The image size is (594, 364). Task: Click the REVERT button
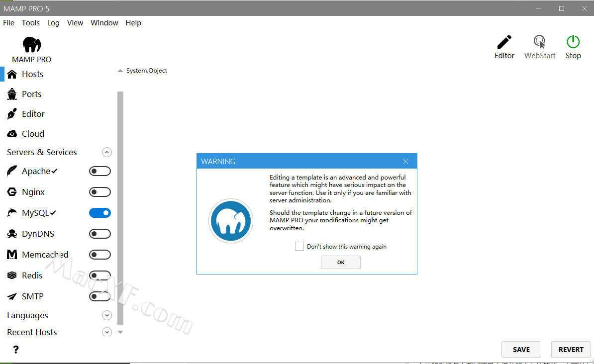571,350
